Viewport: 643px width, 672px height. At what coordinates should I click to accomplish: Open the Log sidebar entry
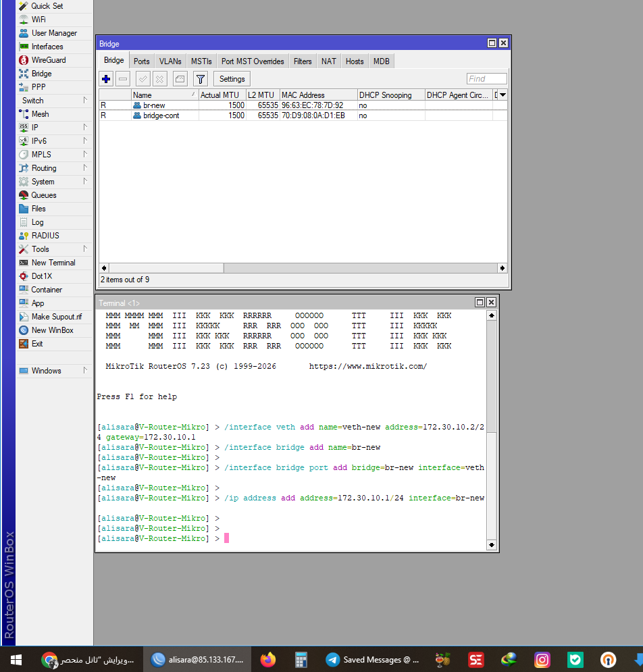click(55, 222)
